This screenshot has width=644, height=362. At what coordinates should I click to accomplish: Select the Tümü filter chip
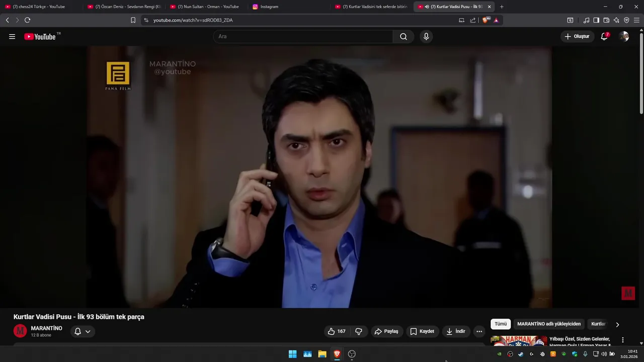point(501,324)
